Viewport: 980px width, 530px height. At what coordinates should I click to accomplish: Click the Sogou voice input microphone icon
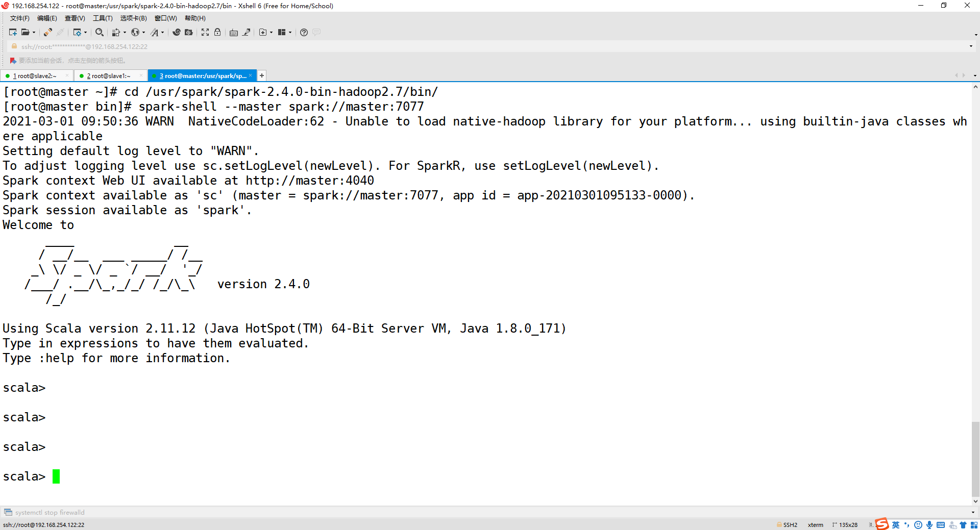(929, 525)
